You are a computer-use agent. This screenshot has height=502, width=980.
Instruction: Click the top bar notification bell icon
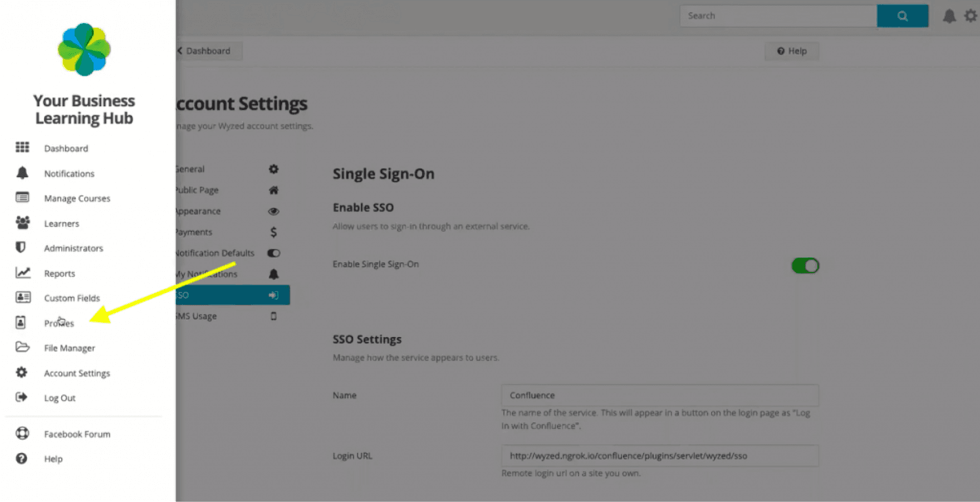(x=949, y=16)
